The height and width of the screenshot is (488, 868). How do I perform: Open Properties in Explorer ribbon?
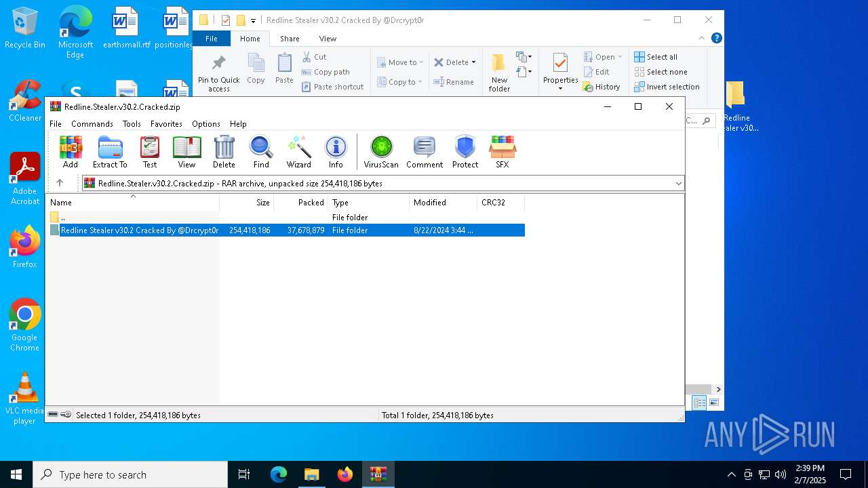coord(560,73)
